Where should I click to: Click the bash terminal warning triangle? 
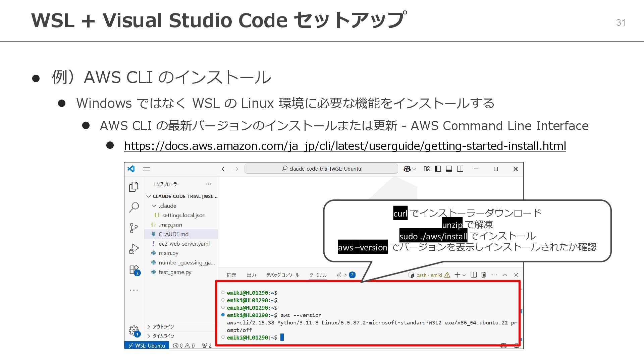click(447, 275)
